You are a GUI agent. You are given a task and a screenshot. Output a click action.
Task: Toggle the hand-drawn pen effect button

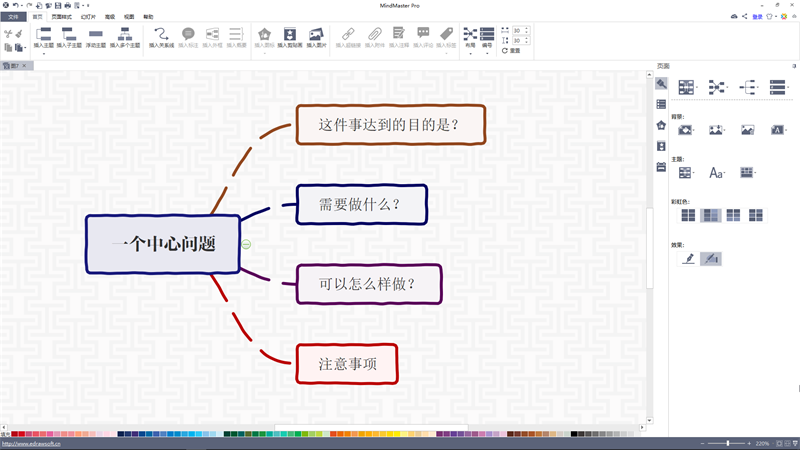[688, 259]
